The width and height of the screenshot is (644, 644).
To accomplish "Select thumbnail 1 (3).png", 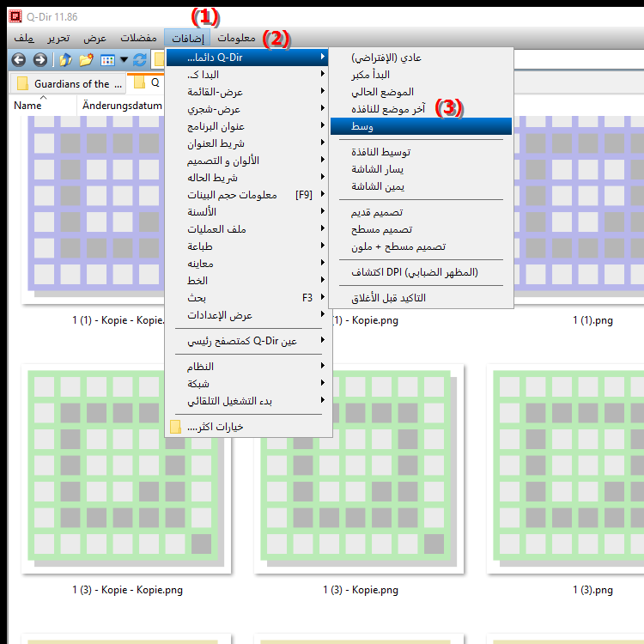I will pyautogui.click(x=565, y=469).
